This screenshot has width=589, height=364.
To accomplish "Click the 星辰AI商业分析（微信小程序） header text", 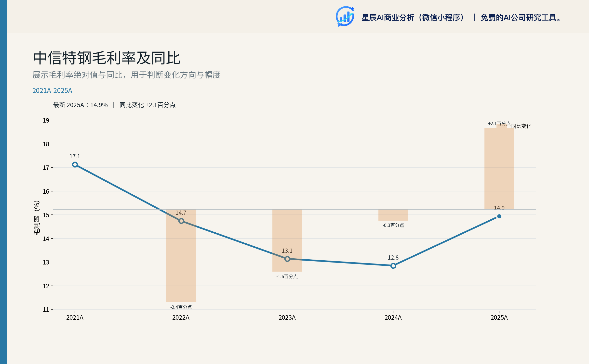I will 413,18.
